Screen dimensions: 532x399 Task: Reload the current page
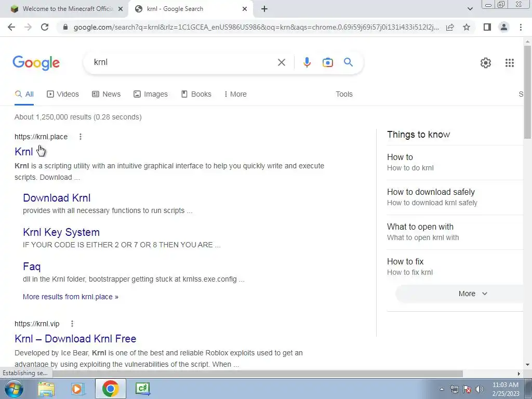click(45, 27)
